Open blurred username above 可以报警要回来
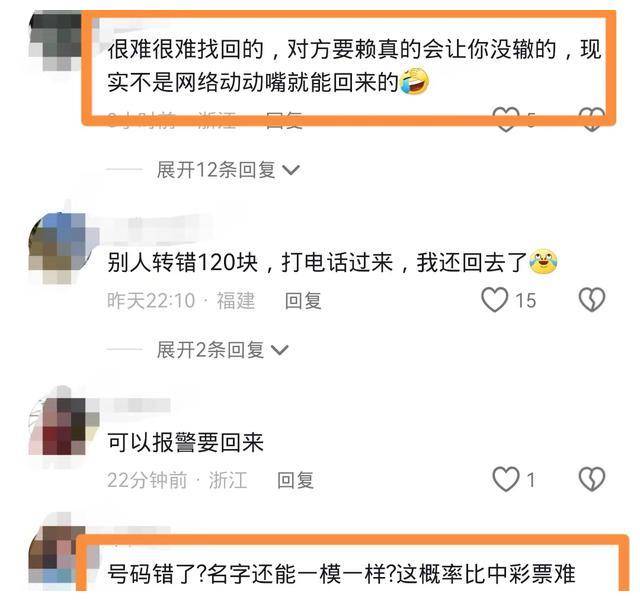Viewport: 640px width, 601px height. 139,405
